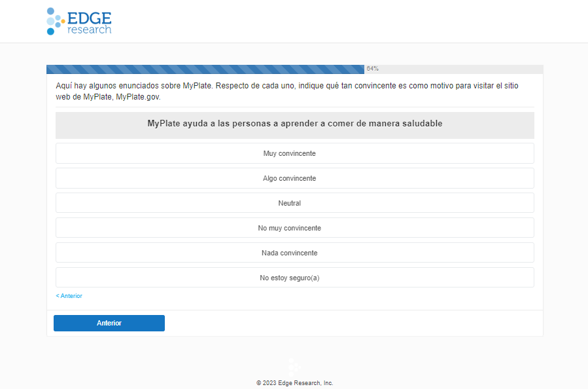The width and height of the screenshot is (588, 389).
Task: Select the "Muy convincente" answer
Action: point(295,153)
